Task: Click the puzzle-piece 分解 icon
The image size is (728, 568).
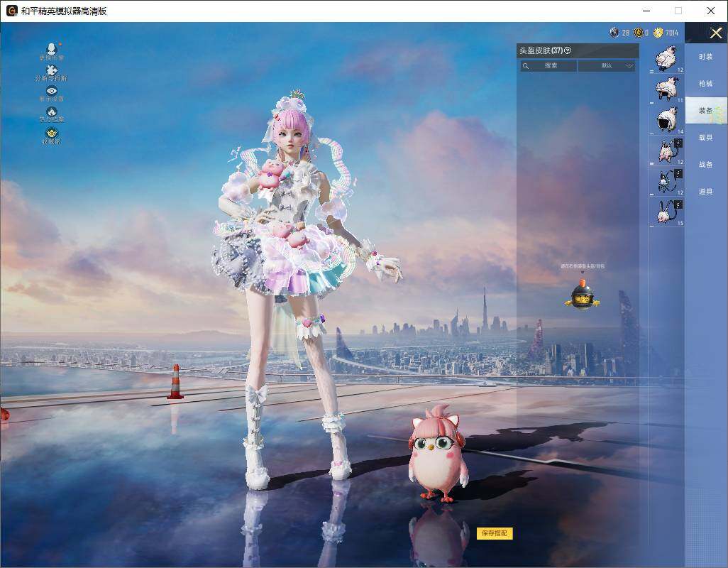Action: pos(52,70)
